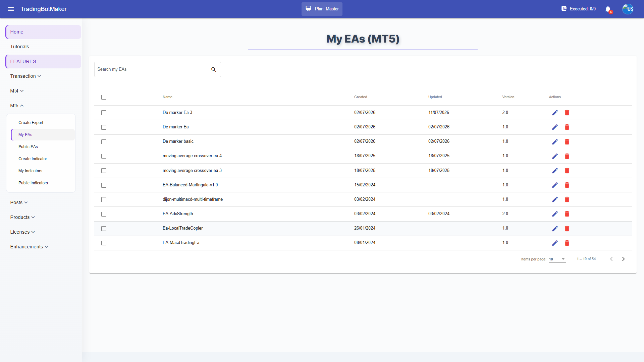This screenshot has height=362, width=644.
Task: Edit EA-AdxStrength
Action: pyautogui.click(x=555, y=214)
